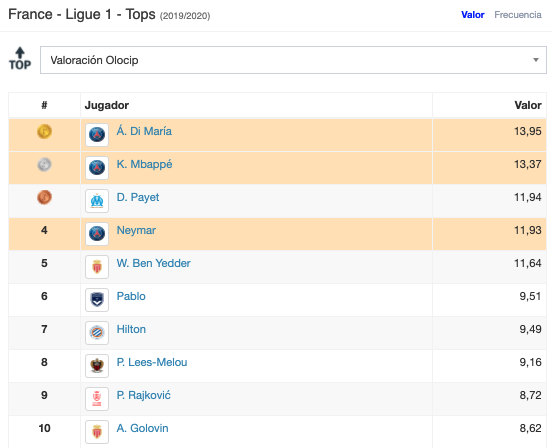Click the Valor column header
The width and height of the screenshot is (552, 448).
(x=527, y=105)
